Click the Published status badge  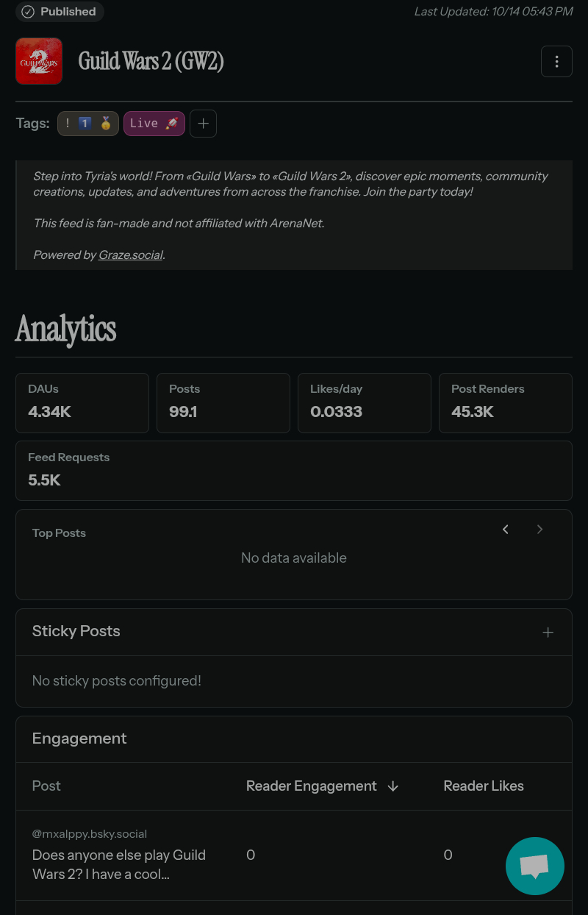coord(60,12)
